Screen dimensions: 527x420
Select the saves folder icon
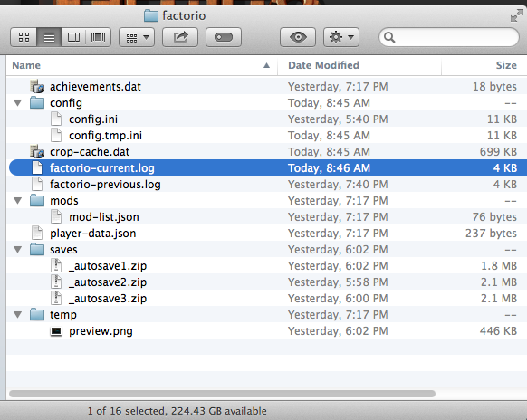point(37,249)
